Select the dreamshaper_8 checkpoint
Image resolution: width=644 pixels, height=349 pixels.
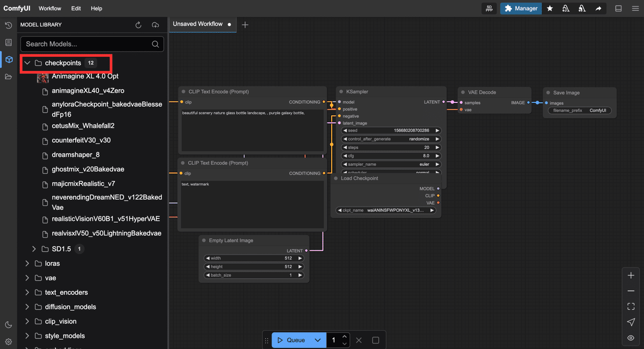[x=76, y=155]
